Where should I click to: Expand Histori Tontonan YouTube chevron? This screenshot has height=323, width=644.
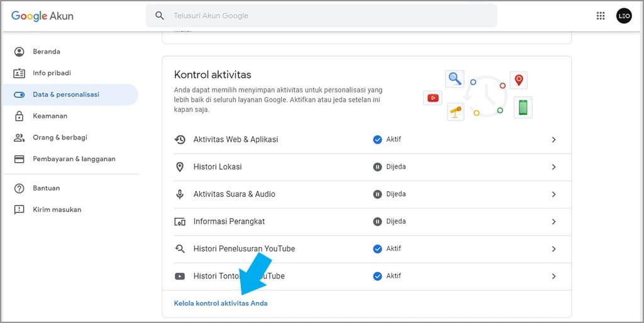(553, 276)
